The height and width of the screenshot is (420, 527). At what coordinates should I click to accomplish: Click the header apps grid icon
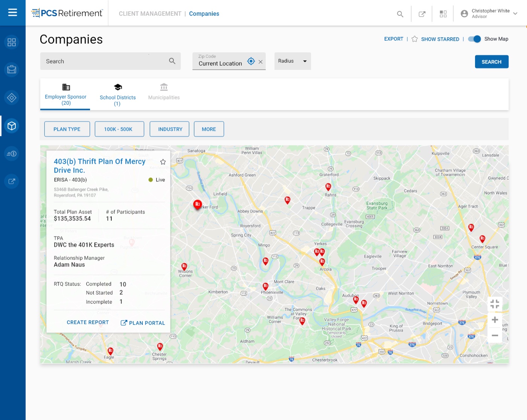tap(443, 14)
